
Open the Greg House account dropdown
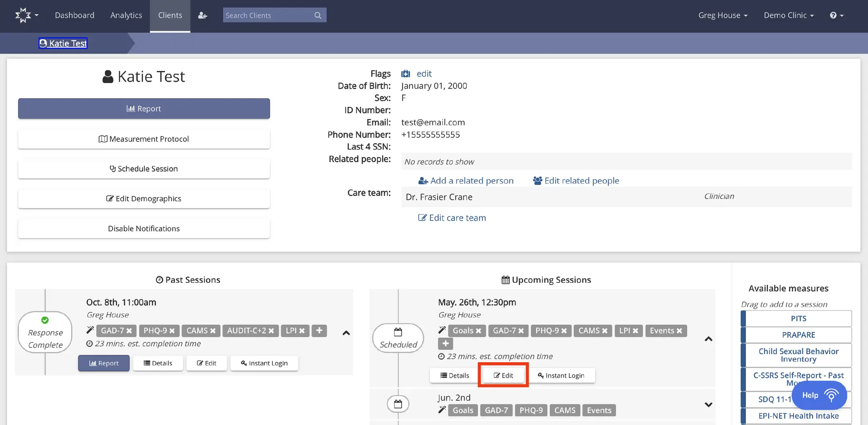pos(722,15)
